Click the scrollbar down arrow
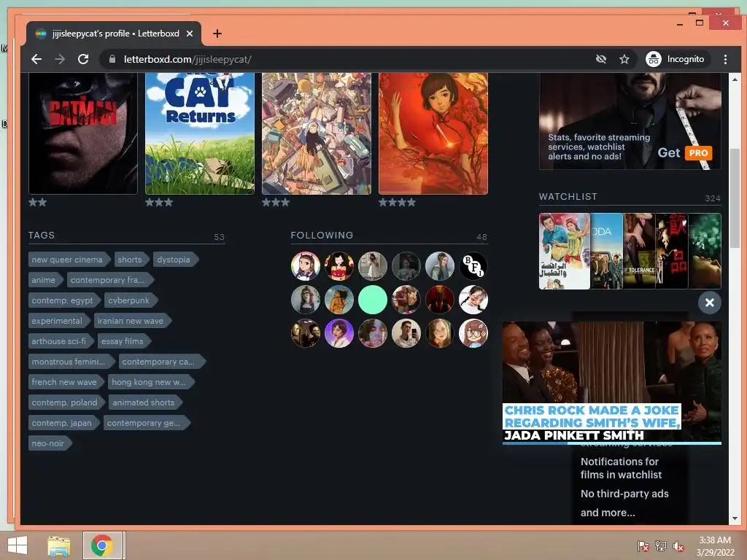The width and height of the screenshot is (747, 560). pyautogui.click(x=735, y=518)
